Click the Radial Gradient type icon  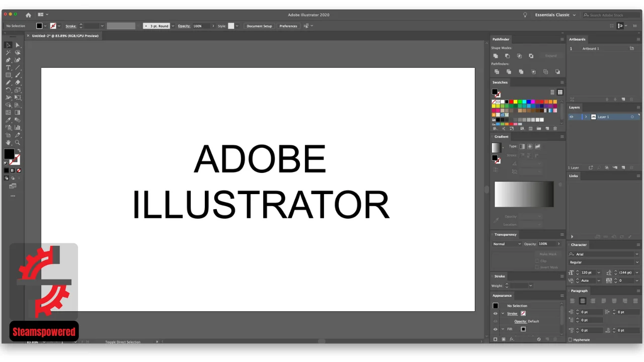[x=530, y=146]
